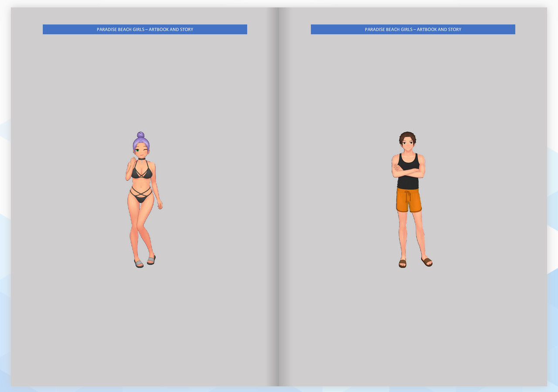558x392 pixels.
Task: Click the girl's black choker necklace
Action: tap(142, 159)
